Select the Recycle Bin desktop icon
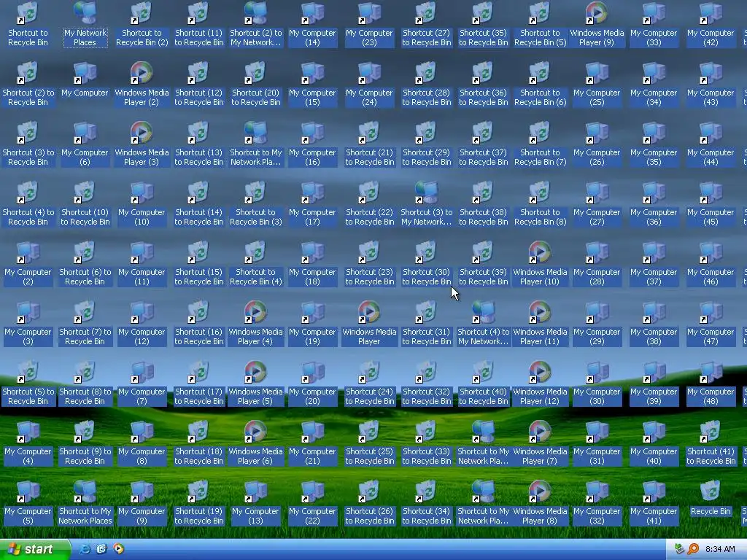747x560 pixels. pyautogui.click(x=711, y=499)
